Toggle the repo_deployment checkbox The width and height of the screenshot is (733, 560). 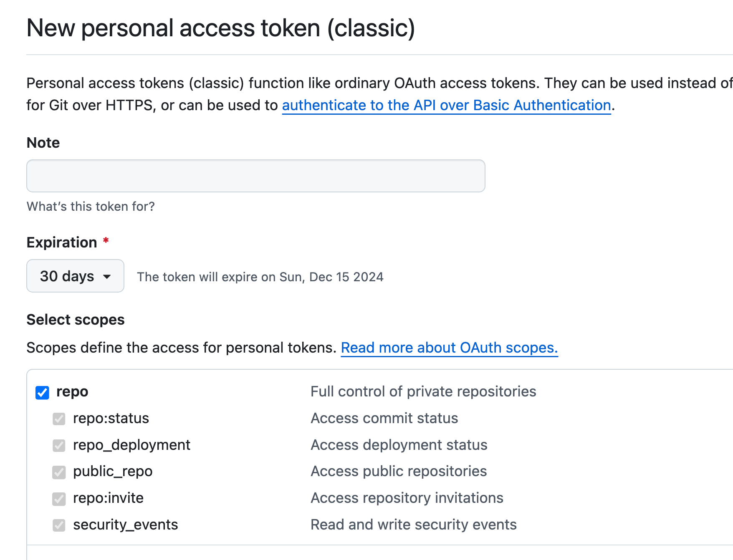point(59,445)
